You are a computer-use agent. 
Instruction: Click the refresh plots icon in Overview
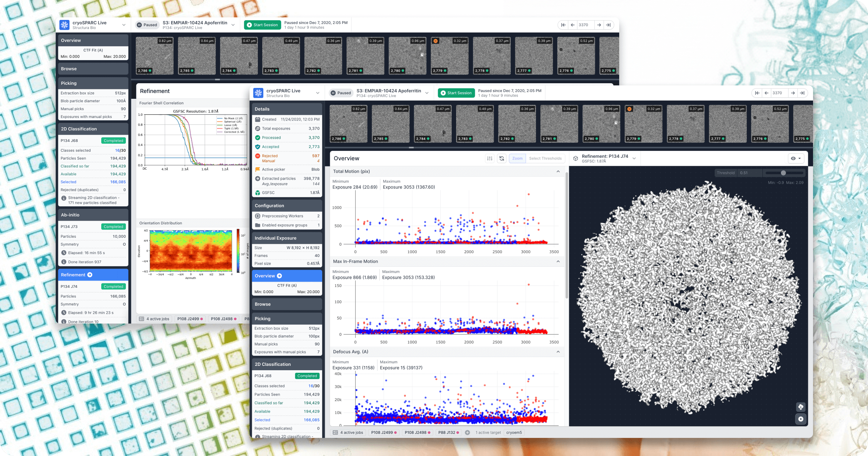point(502,159)
